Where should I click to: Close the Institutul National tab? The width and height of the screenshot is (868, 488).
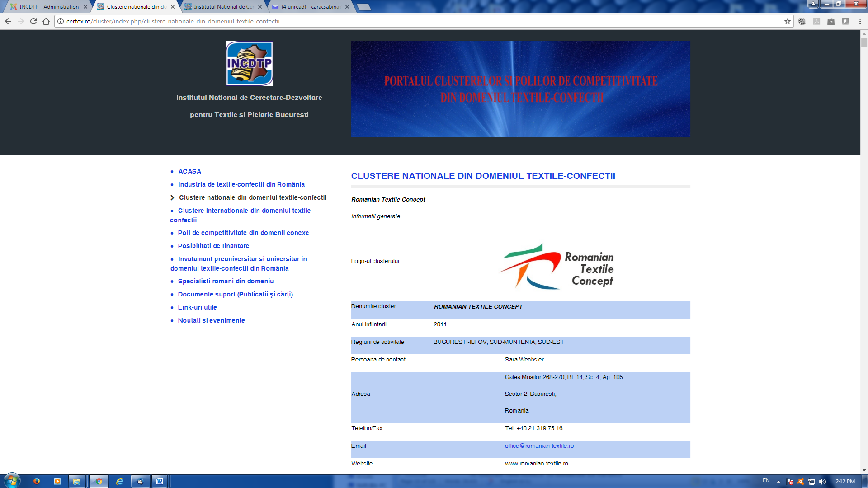tap(260, 7)
